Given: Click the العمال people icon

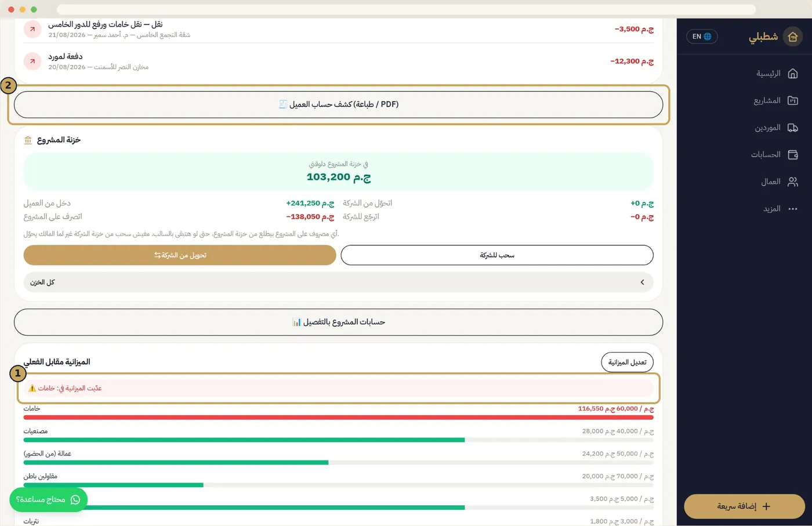Looking at the screenshot, I should (792, 182).
